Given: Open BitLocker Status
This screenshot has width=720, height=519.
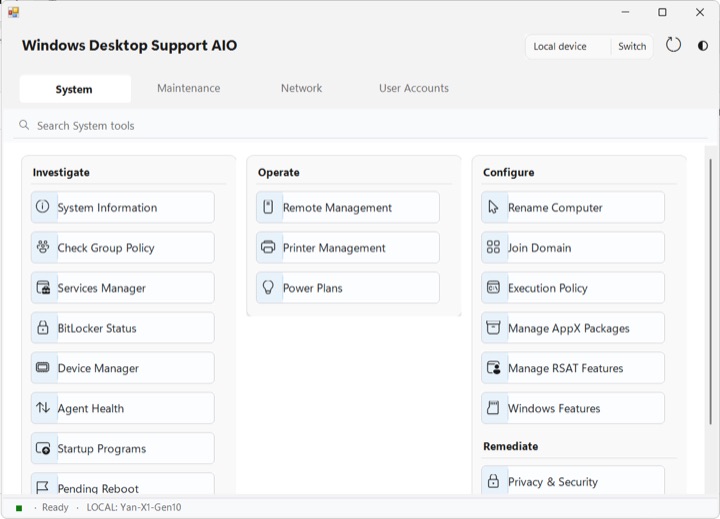Looking at the screenshot, I should click(123, 327).
